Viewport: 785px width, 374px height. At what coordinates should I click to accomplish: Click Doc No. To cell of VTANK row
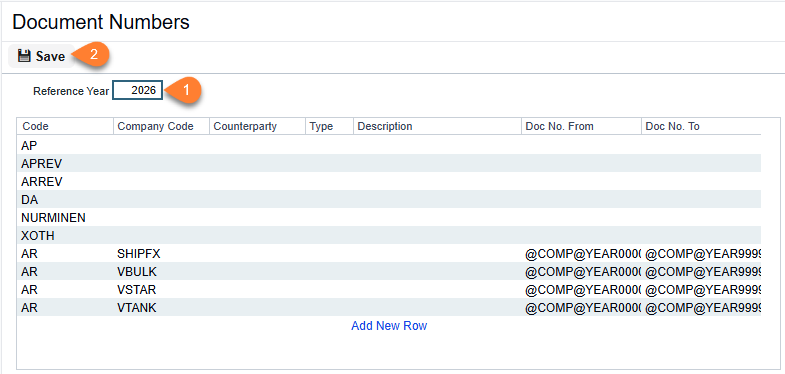tap(701, 308)
